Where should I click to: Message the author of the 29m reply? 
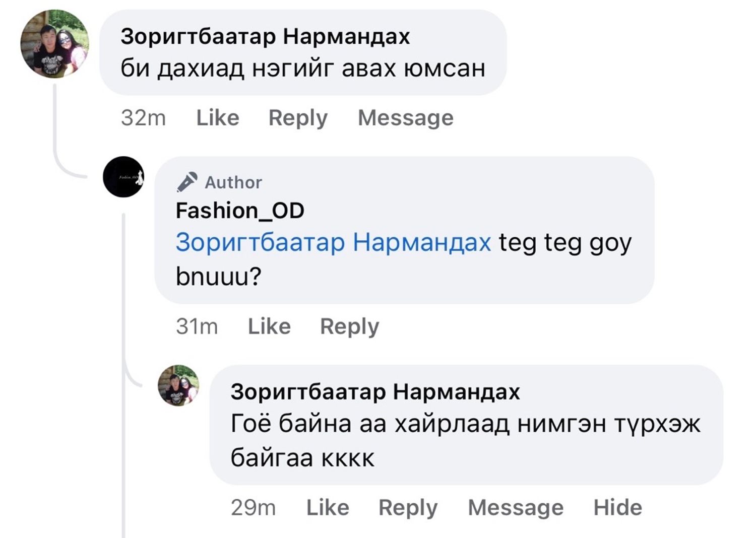pyautogui.click(x=516, y=507)
